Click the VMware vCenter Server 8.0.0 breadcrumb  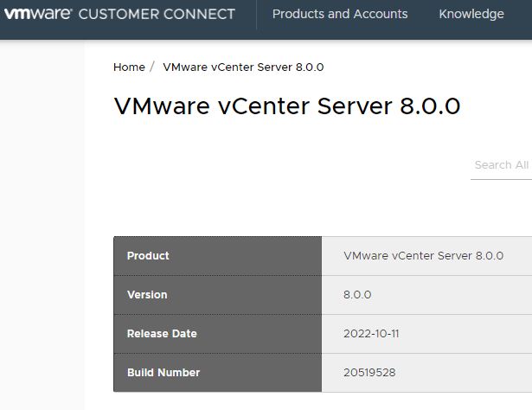243,67
